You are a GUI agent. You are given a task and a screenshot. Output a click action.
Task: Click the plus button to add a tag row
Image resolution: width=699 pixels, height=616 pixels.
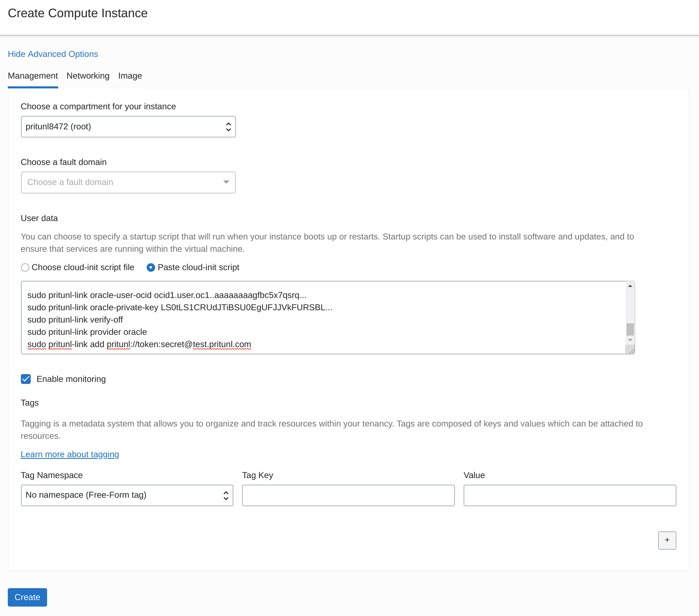667,540
